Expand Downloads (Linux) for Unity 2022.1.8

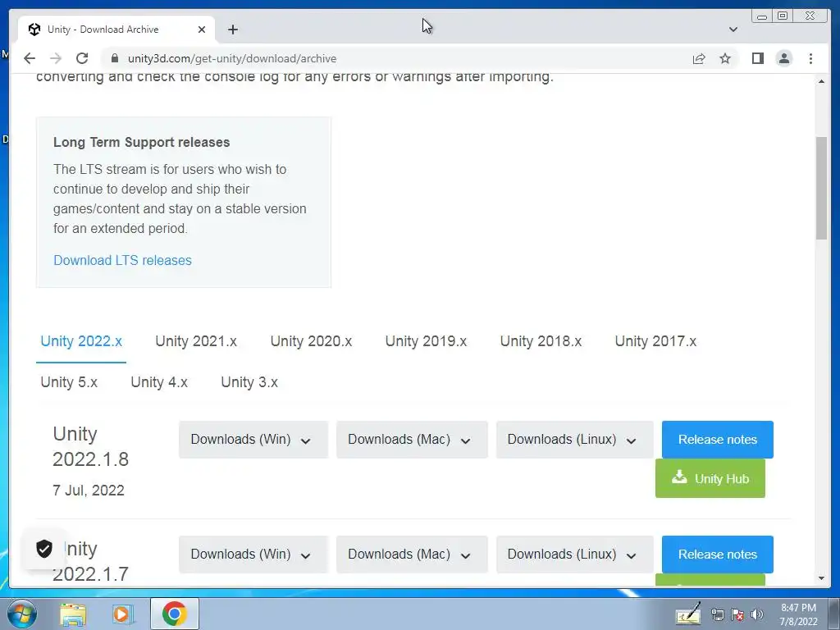click(x=574, y=440)
